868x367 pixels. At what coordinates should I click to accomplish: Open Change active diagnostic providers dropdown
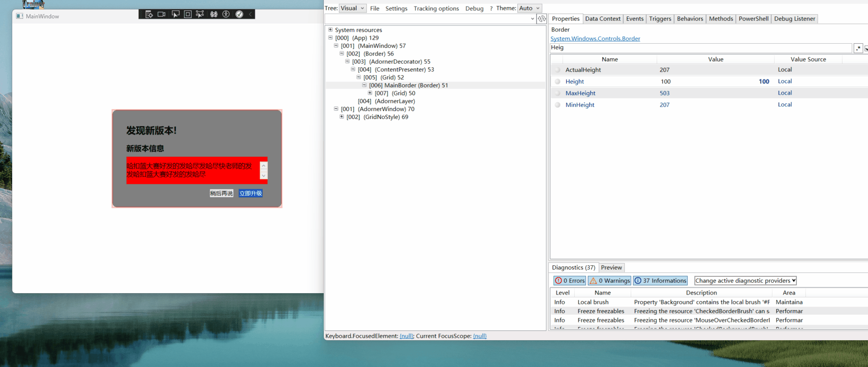745,281
